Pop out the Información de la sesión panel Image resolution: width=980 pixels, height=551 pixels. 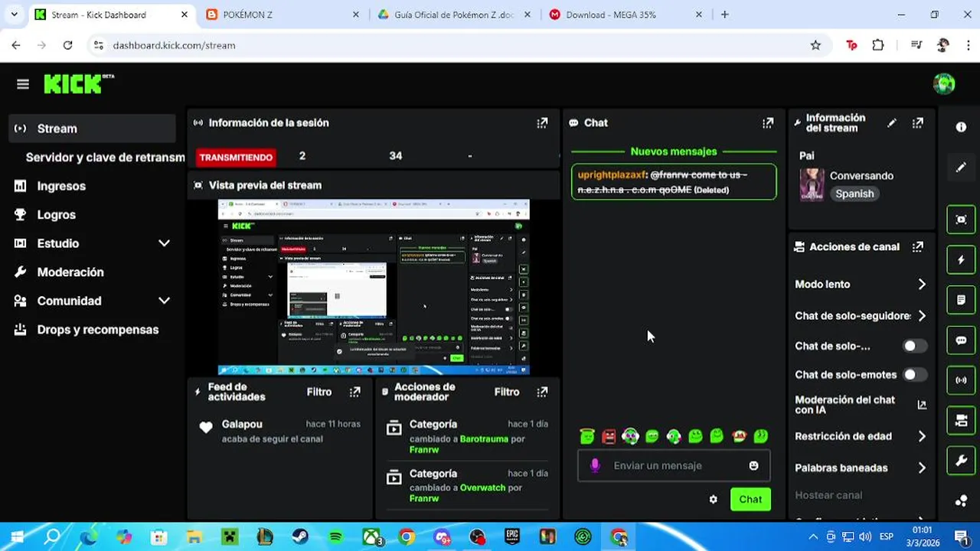[542, 122]
